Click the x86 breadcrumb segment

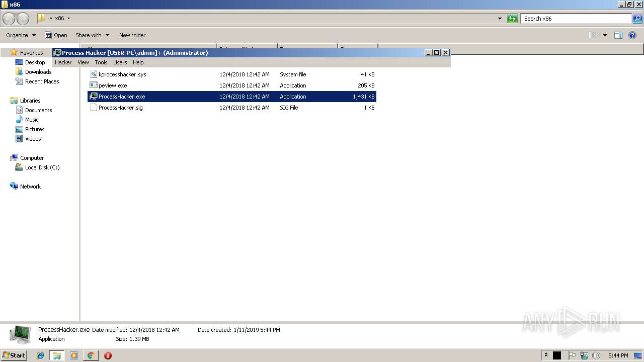(59, 19)
